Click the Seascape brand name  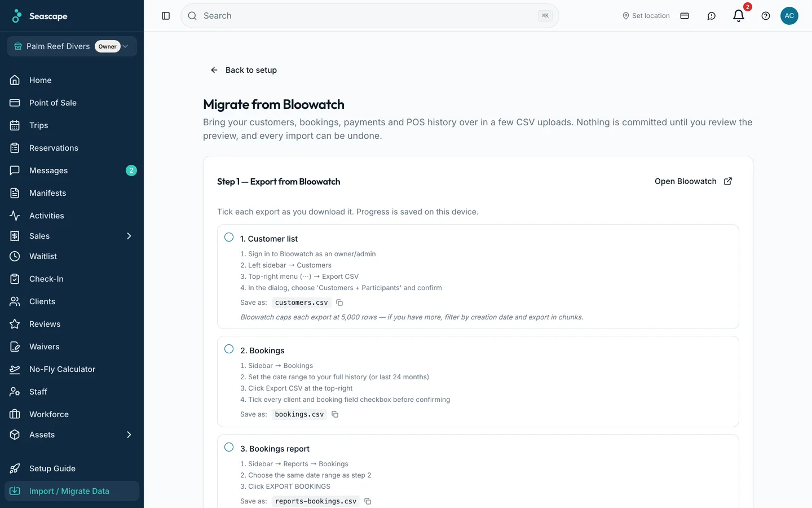point(48,16)
